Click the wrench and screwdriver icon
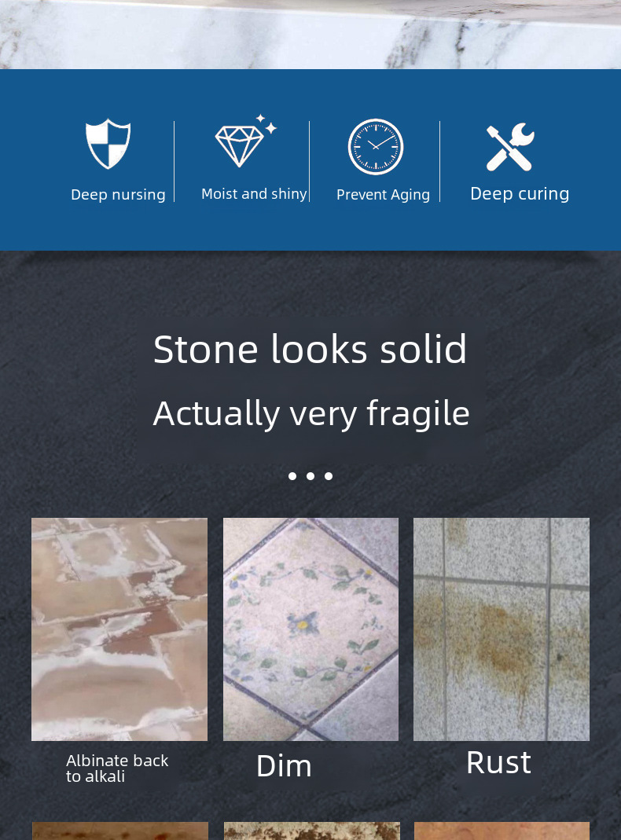The height and width of the screenshot is (840, 621). pyautogui.click(x=510, y=147)
